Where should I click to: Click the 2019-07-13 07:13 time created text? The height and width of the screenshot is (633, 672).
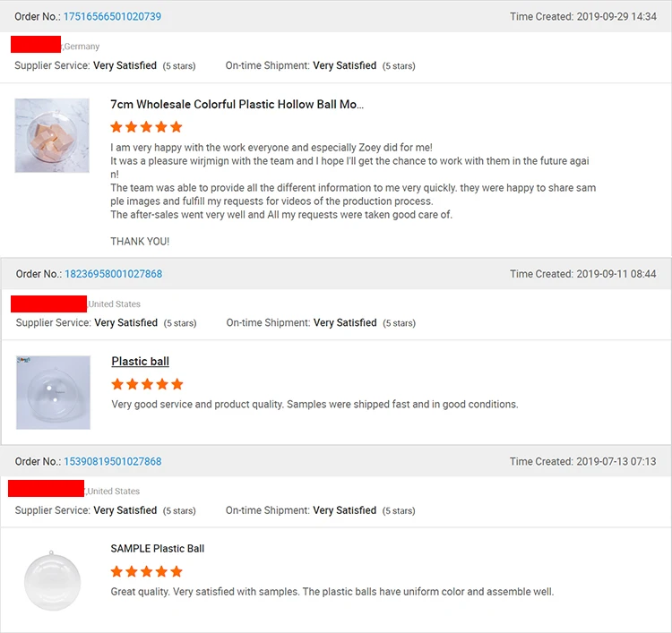pyautogui.click(x=616, y=462)
